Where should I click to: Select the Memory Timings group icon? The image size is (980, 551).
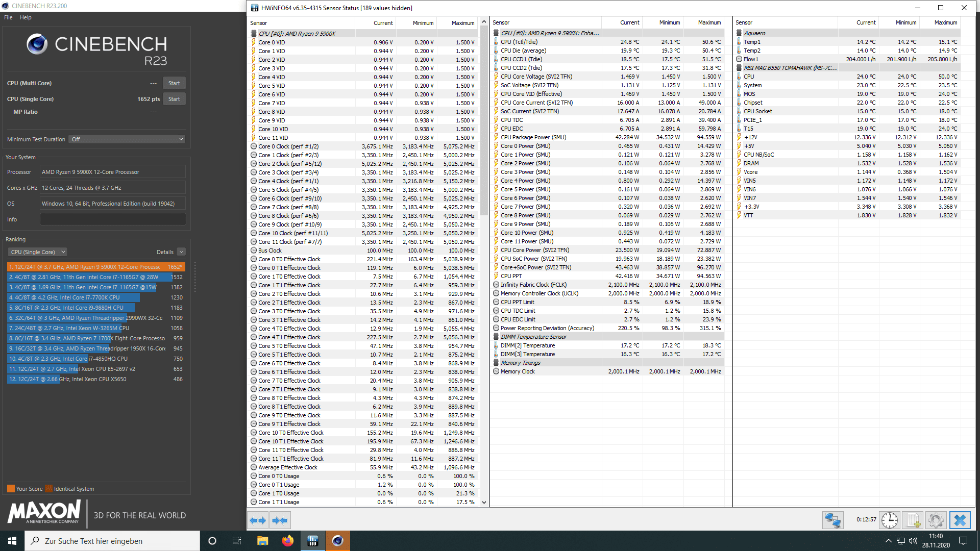(496, 363)
